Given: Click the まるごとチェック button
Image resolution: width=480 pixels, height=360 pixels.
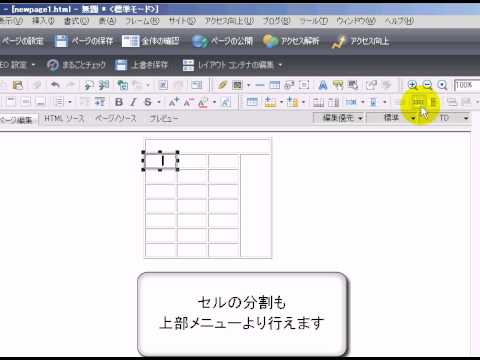Looking at the screenshot, I should point(76,65).
